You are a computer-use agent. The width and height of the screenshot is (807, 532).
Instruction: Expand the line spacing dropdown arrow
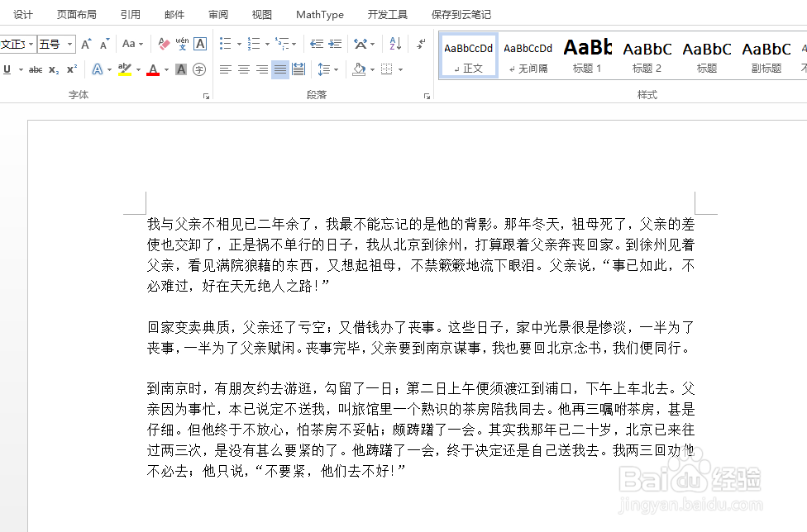pyautogui.click(x=336, y=70)
